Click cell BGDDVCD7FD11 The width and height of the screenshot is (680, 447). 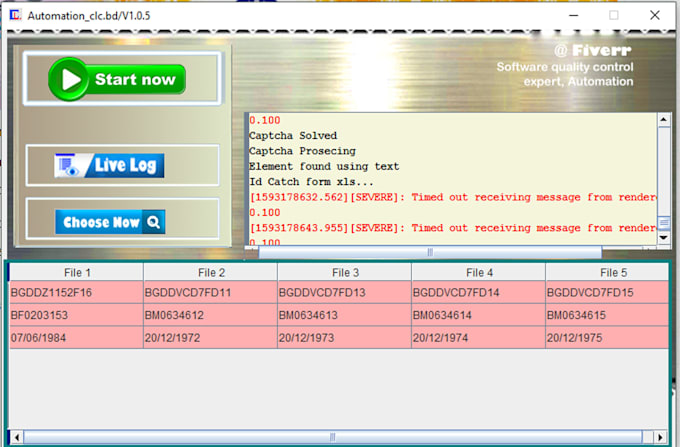(211, 292)
